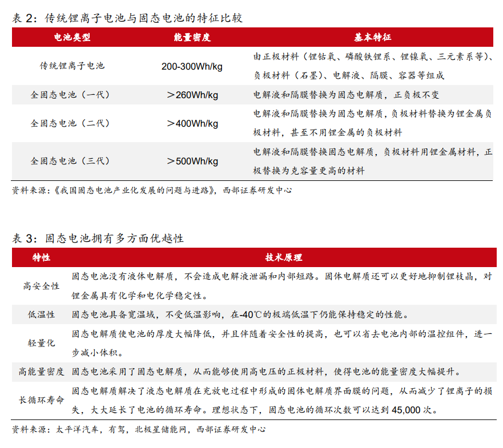Select the ＞400Wh/kg cell

coord(192,123)
